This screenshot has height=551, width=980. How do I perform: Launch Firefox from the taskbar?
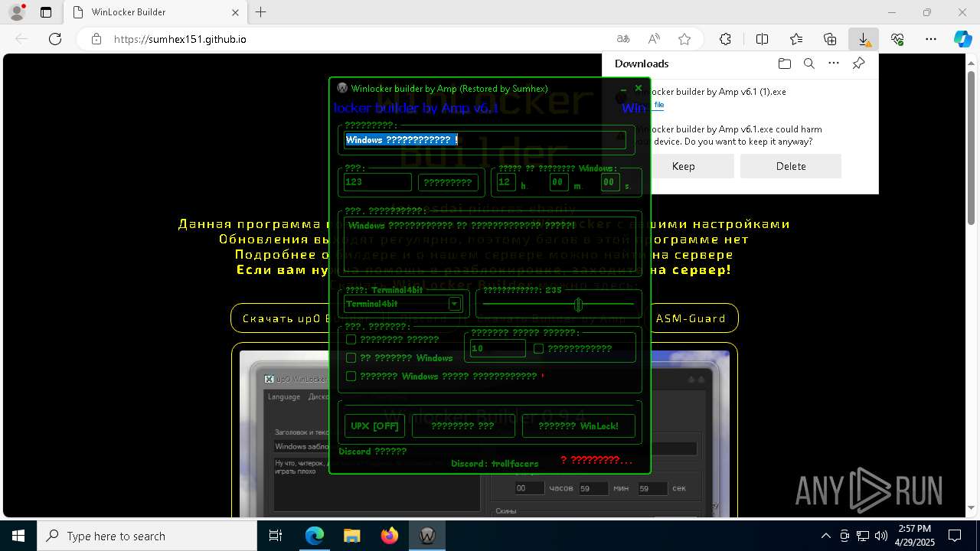coord(390,536)
